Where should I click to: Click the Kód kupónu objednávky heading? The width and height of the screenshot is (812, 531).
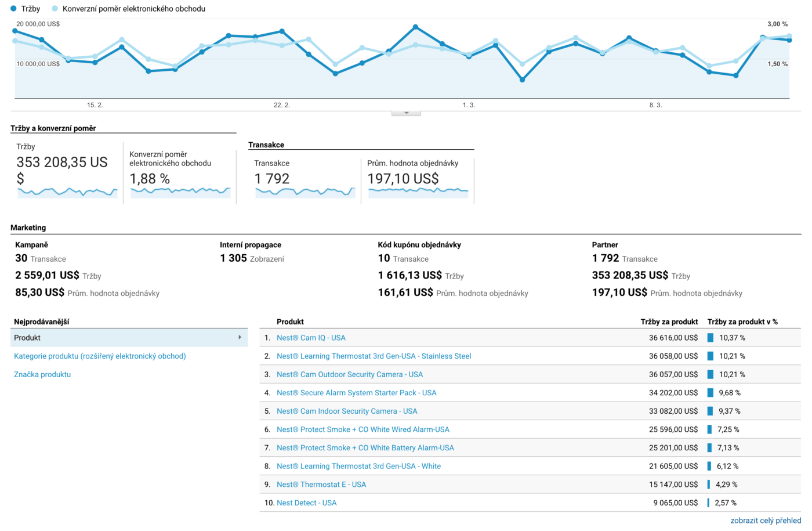(419, 245)
